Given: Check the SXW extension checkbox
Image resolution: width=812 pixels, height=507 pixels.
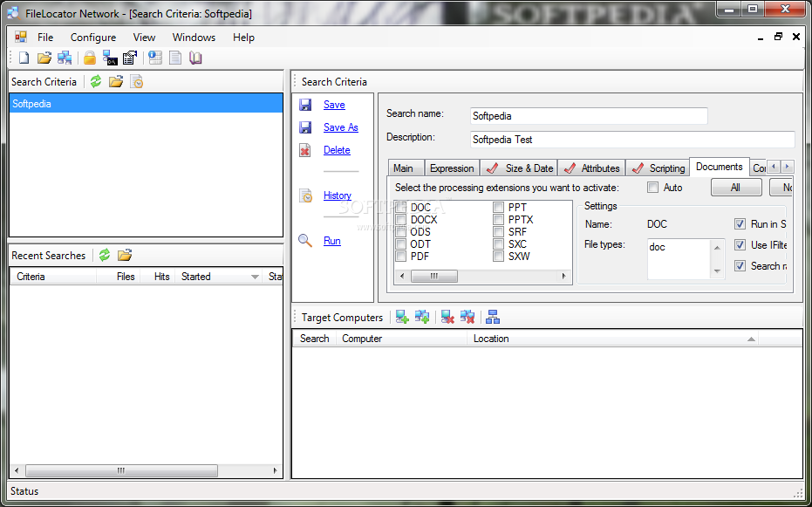Looking at the screenshot, I should [x=498, y=257].
